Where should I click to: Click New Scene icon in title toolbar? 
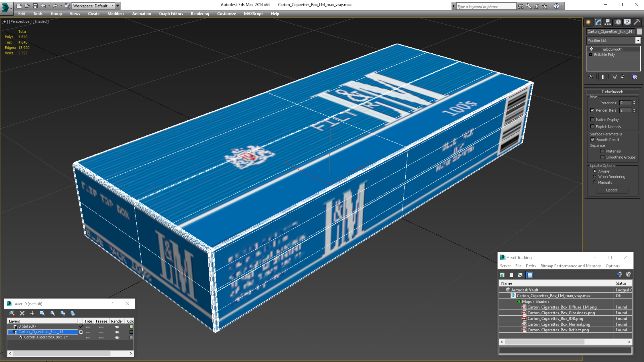(x=19, y=6)
